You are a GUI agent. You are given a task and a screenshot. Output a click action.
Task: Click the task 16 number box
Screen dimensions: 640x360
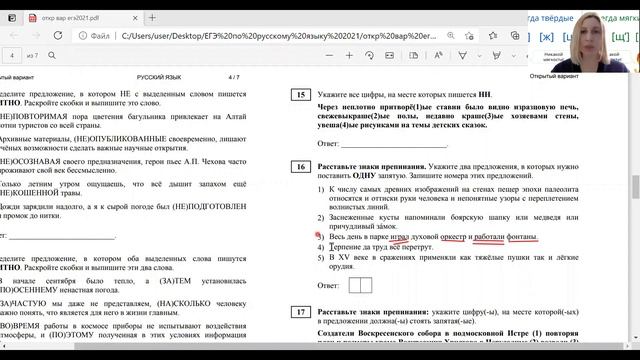pos(301,167)
